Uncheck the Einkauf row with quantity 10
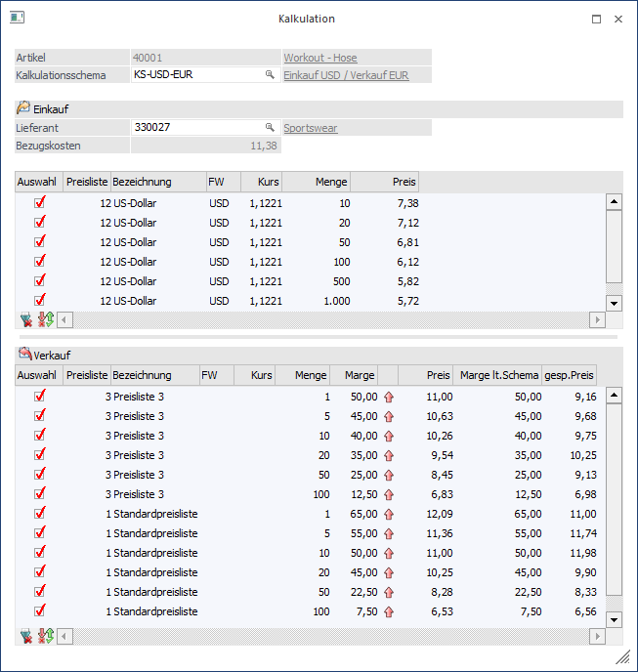Image resolution: width=638 pixels, height=672 pixels. [40, 203]
